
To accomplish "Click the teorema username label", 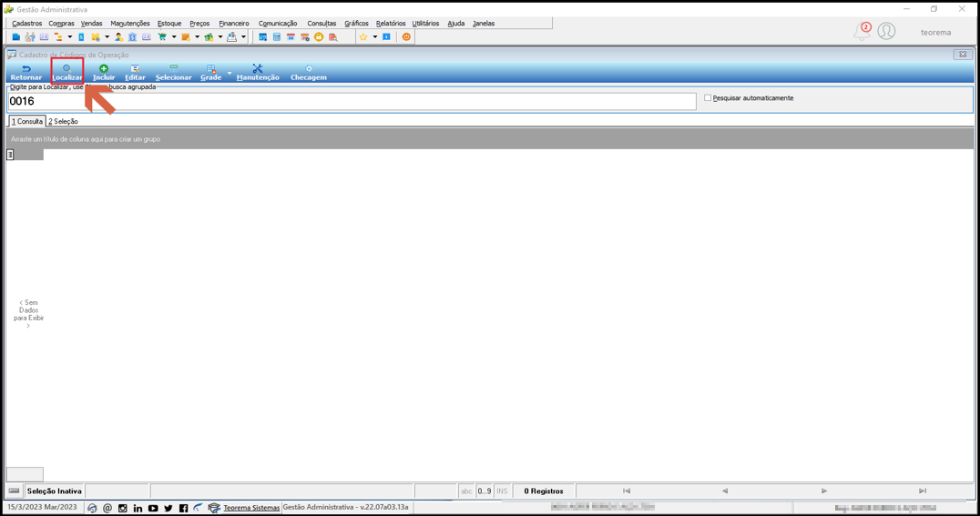I will coord(935,33).
